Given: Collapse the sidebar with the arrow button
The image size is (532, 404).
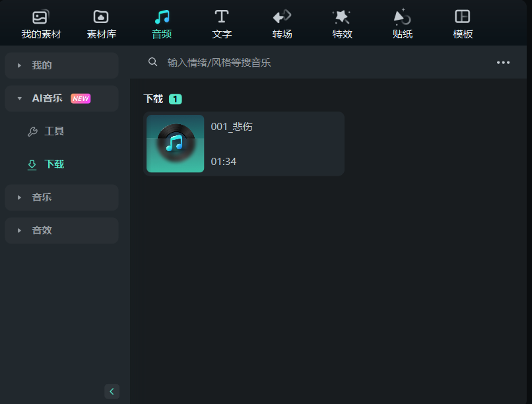Looking at the screenshot, I should [112, 391].
